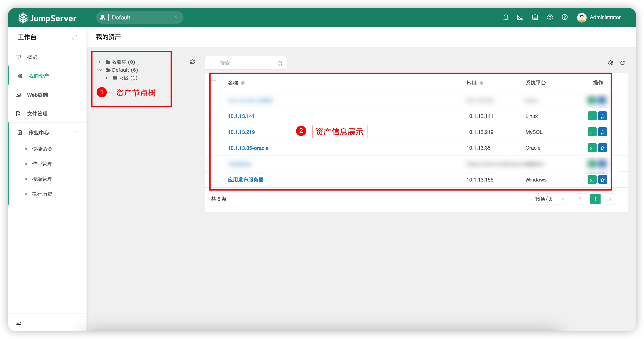The image size is (644, 339).
Task: Expand the 北区 (1) tree node
Action: tap(107, 78)
